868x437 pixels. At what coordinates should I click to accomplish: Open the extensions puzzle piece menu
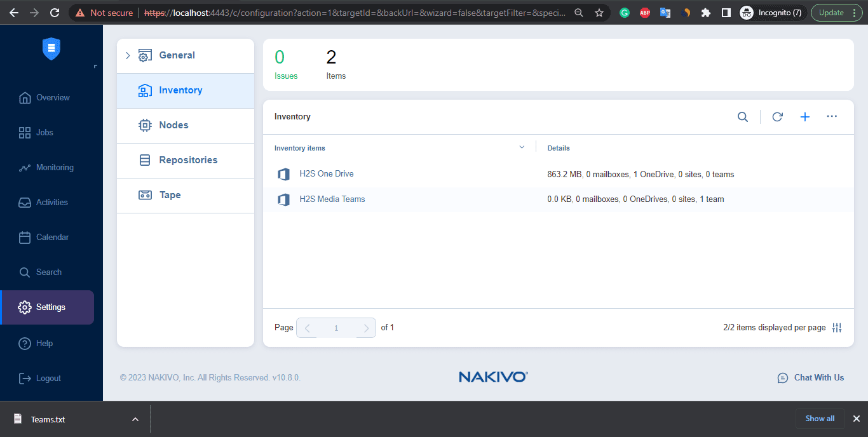pyautogui.click(x=706, y=13)
